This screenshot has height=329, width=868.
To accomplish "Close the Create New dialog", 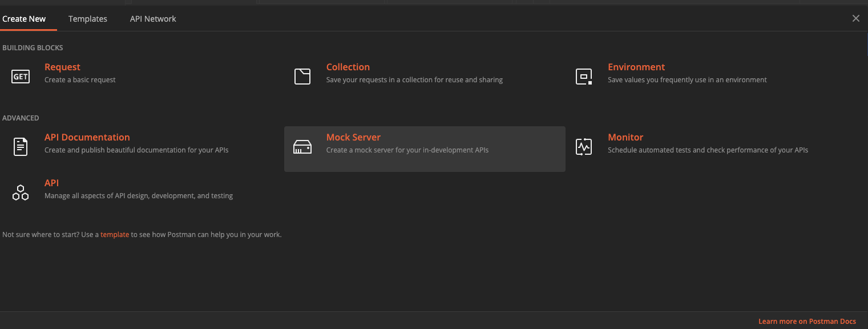I will pyautogui.click(x=856, y=18).
